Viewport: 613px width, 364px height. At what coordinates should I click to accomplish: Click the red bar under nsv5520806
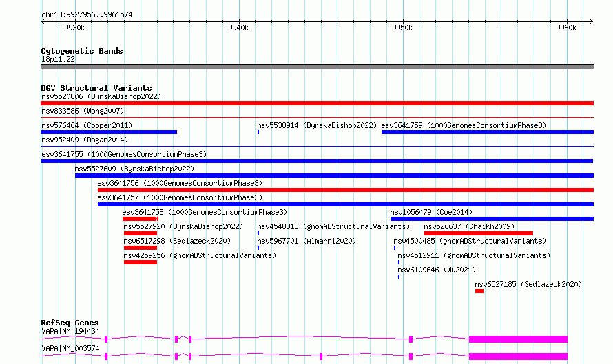click(317, 103)
